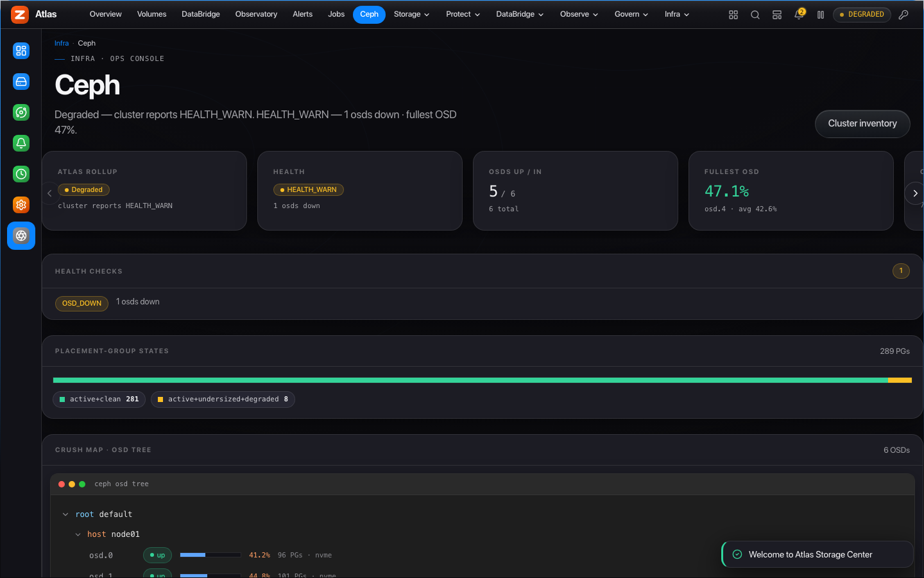The height and width of the screenshot is (578, 924).
Task: Open the dashboard grid icon in the sidebar
Action: 21,51
